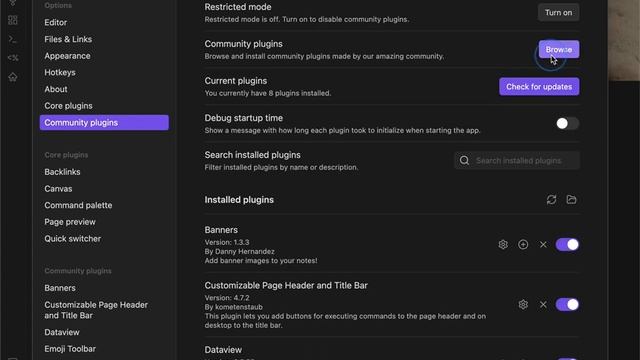Turn on Restricted mode

pos(558,13)
